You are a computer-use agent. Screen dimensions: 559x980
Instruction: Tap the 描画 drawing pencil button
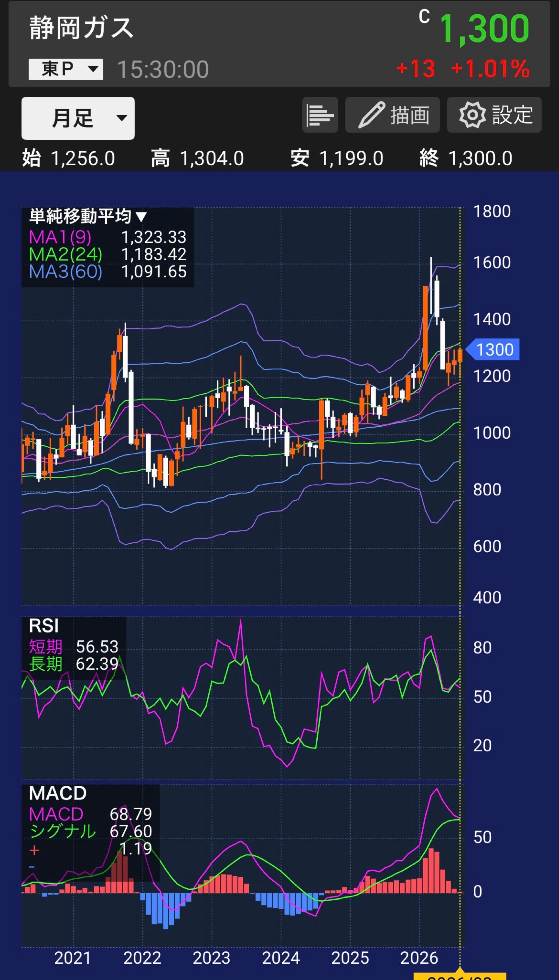[x=392, y=115]
